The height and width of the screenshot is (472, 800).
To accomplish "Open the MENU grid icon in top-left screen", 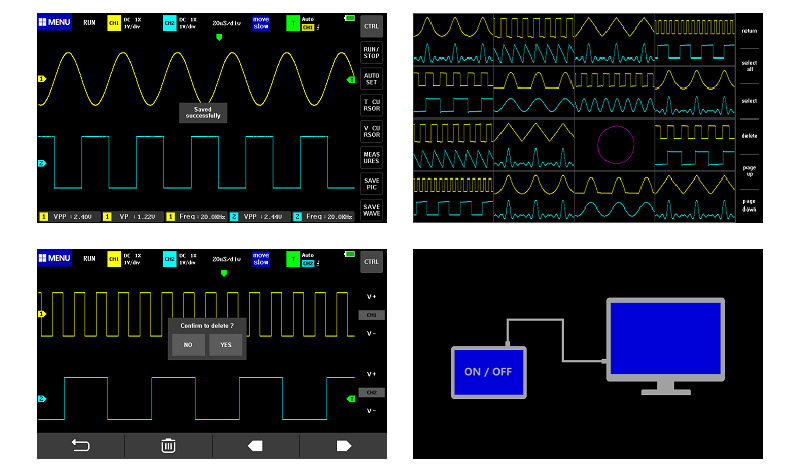I will click(54, 22).
